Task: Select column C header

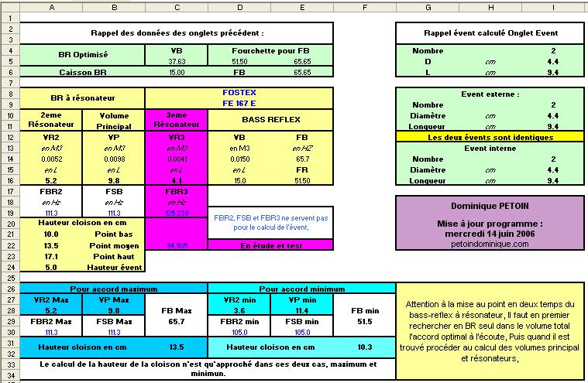Action: click(177, 7)
